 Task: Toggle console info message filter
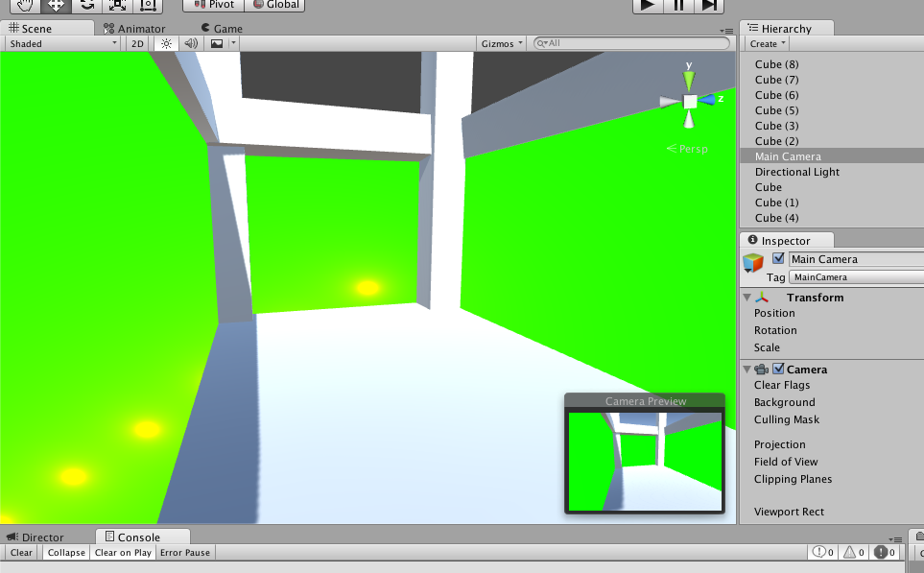pos(822,553)
